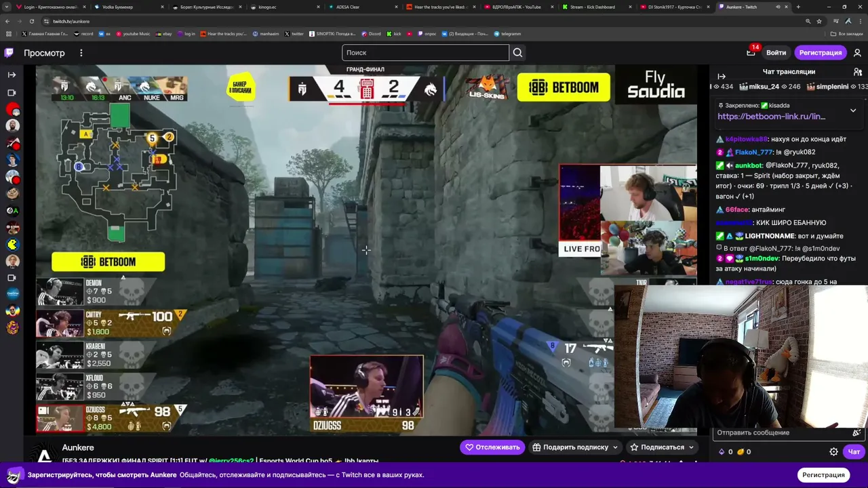Open the chat community users list
The image size is (868, 488).
(x=858, y=72)
